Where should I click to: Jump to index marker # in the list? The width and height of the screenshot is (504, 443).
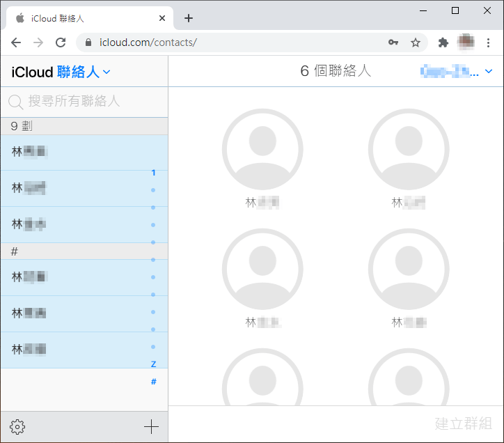[x=154, y=382]
